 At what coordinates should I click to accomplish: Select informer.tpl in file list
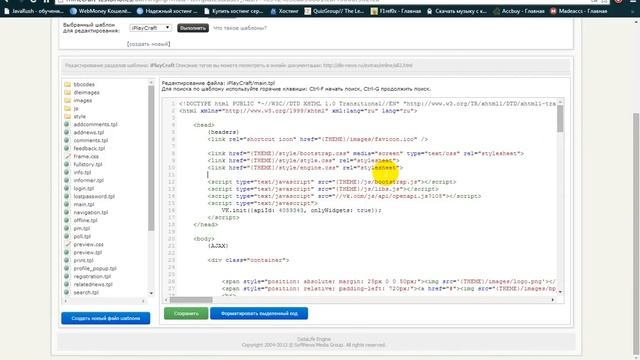coord(89,180)
